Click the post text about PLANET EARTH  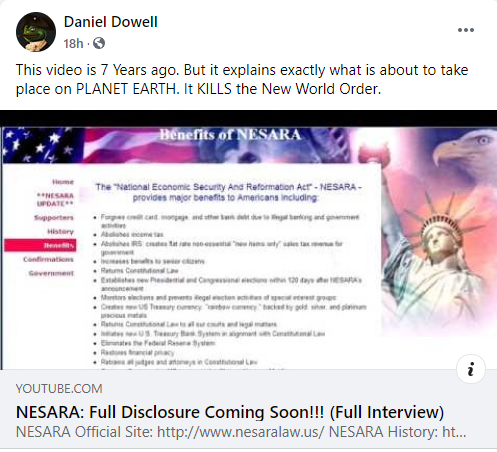[x=242, y=79]
